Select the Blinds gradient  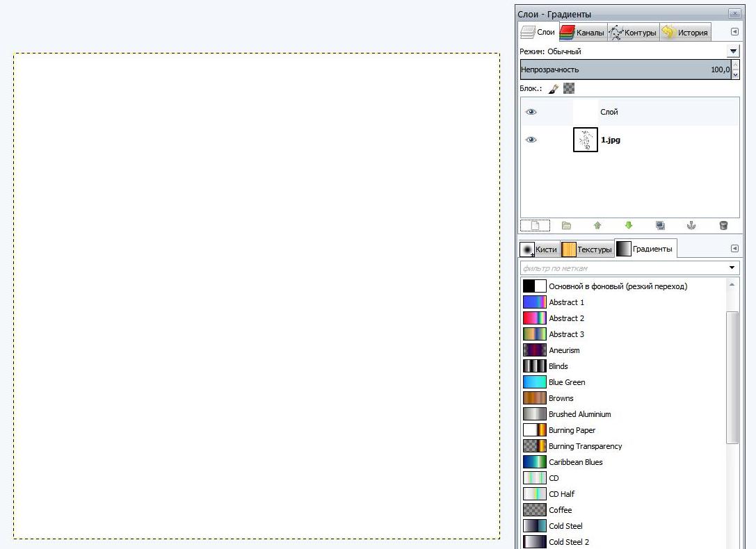624,366
